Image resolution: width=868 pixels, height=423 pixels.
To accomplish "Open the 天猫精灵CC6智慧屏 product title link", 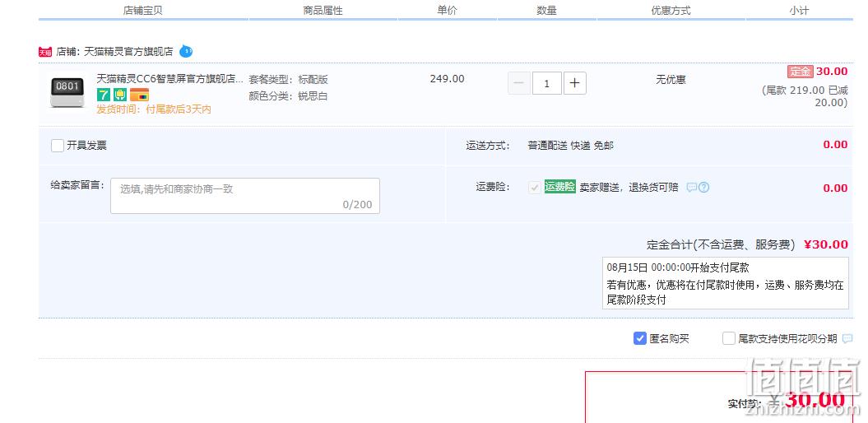I will point(170,79).
